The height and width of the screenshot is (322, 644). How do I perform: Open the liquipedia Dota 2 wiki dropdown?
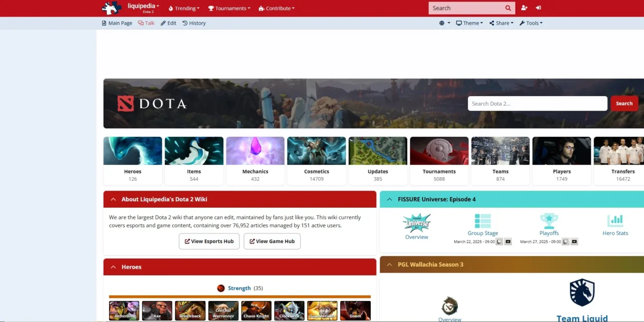pyautogui.click(x=143, y=8)
